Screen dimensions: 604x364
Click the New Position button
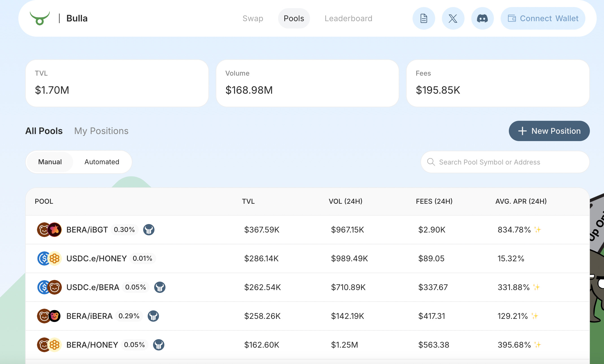(x=549, y=131)
